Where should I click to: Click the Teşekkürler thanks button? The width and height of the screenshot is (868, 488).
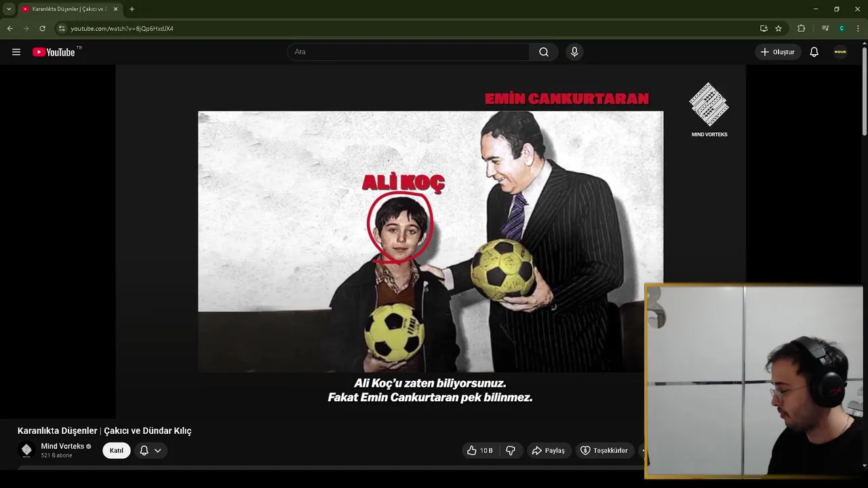click(604, 451)
